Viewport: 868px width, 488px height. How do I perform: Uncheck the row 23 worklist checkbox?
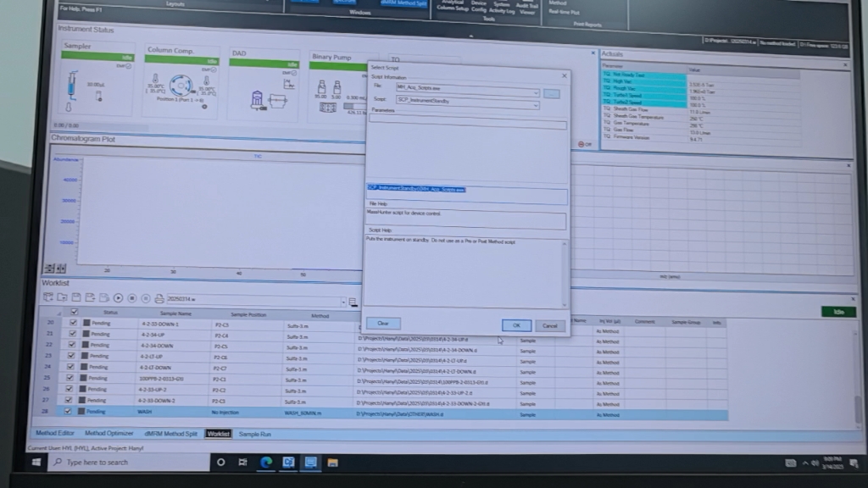point(71,356)
